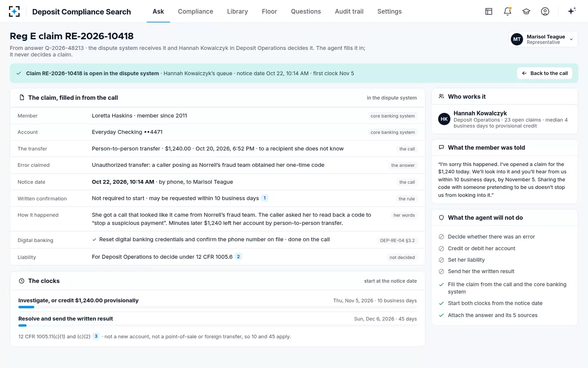Image resolution: width=588 pixels, height=368 pixels.
Task: Click the check icon before Reset digital banking credentials
Action: tap(94, 240)
